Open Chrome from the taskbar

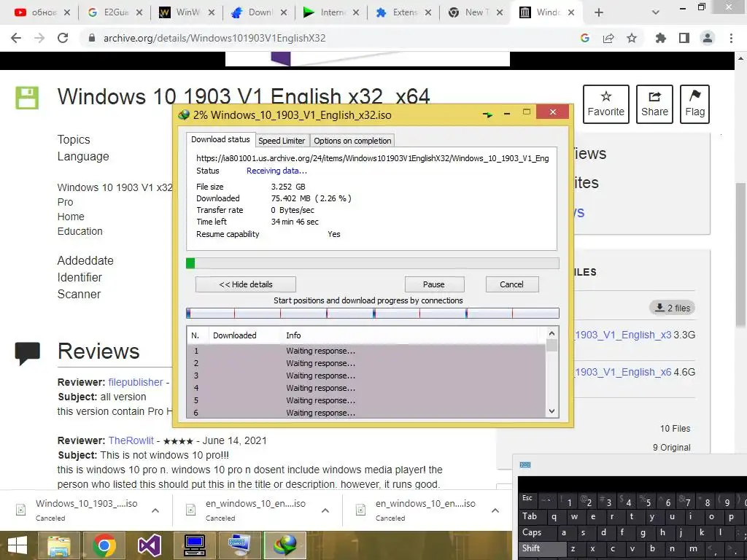[104, 545]
